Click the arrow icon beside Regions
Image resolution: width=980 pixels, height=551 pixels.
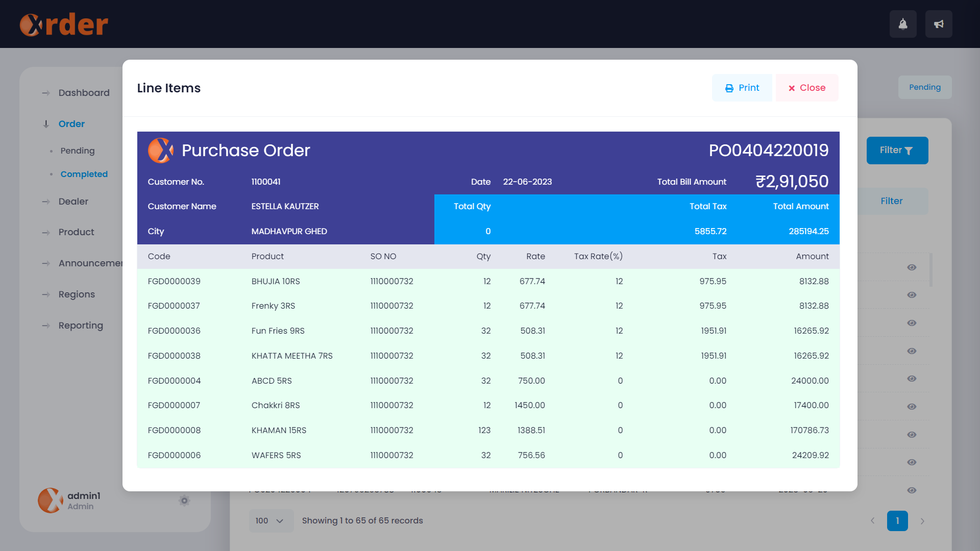point(46,294)
